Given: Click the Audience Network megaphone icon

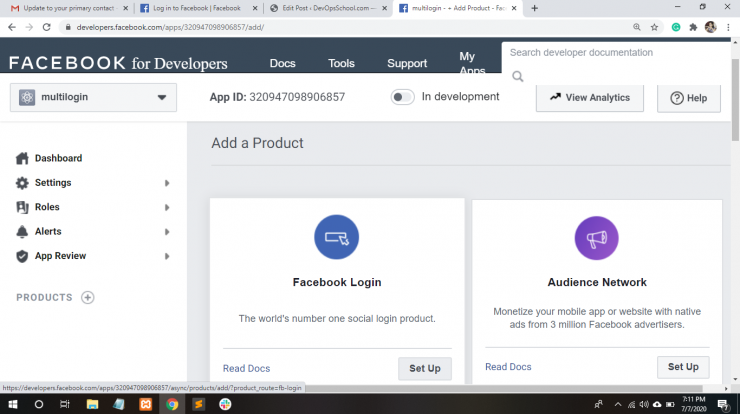Looking at the screenshot, I should [597, 238].
